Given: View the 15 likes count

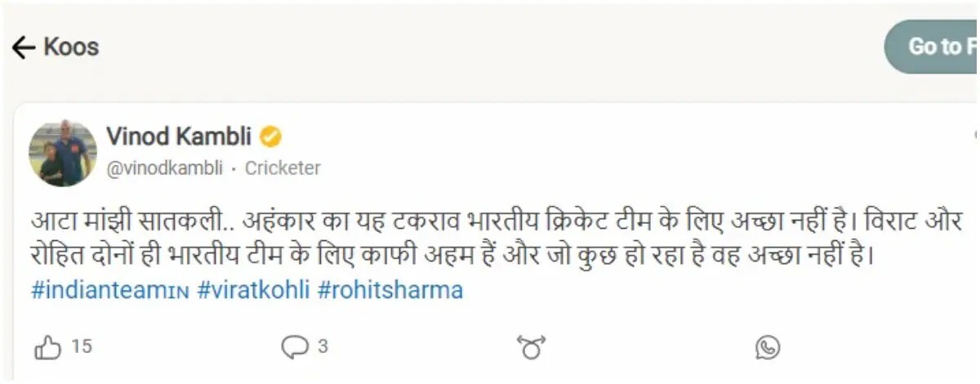Looking at the screenshot, I should 82,347.
